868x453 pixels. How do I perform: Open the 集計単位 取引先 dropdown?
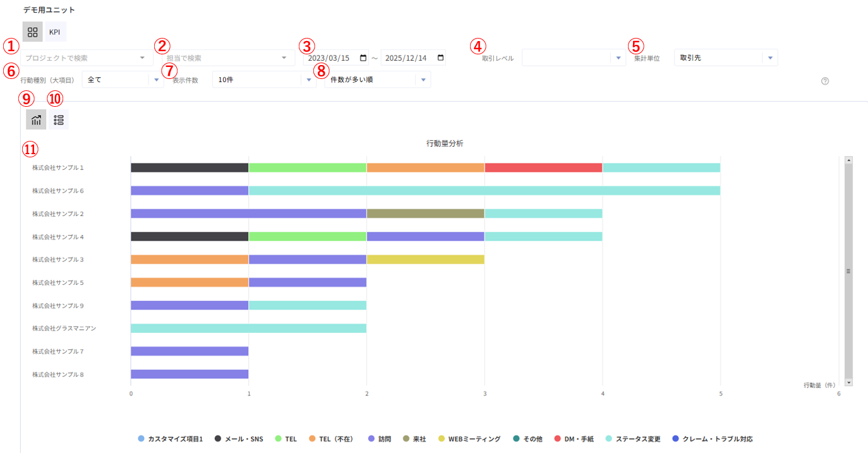[725, 58]
